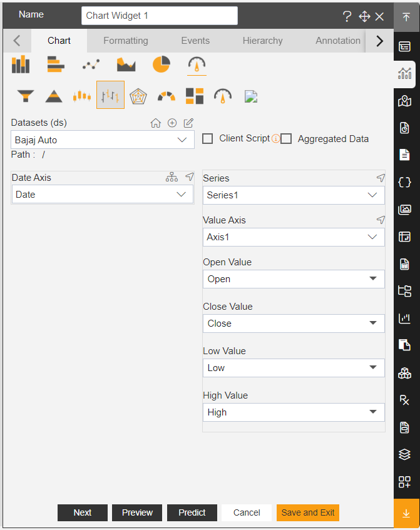Viewport: 420px width, 530px height.
Task: Open the image gallery sidebar icon
Action: [x=404, y=210]
